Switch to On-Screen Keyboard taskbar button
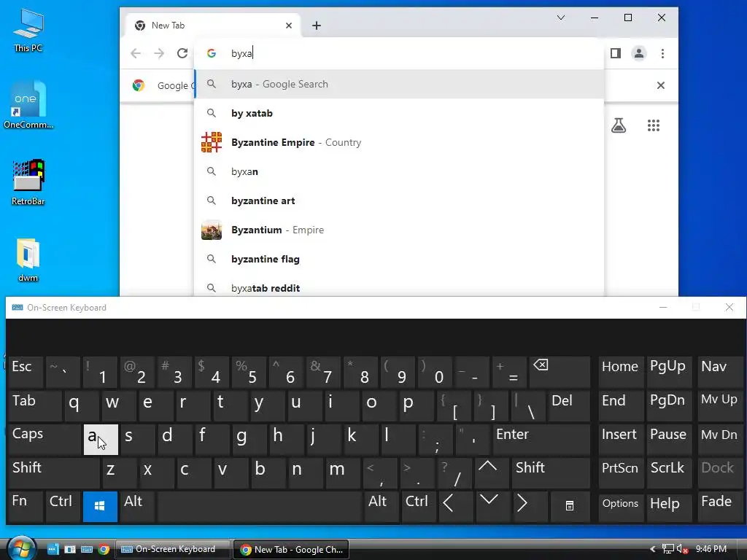747x560 pixels. tap(173, 550)
